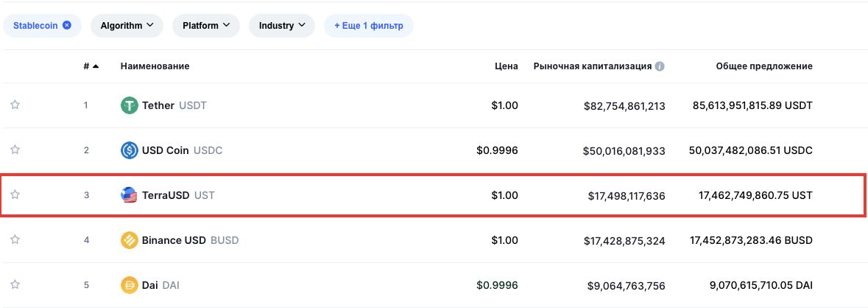Viewport: 868px width, 308px height.
Task: Sort by Общее предложение column header
Action: click(764, 66)
